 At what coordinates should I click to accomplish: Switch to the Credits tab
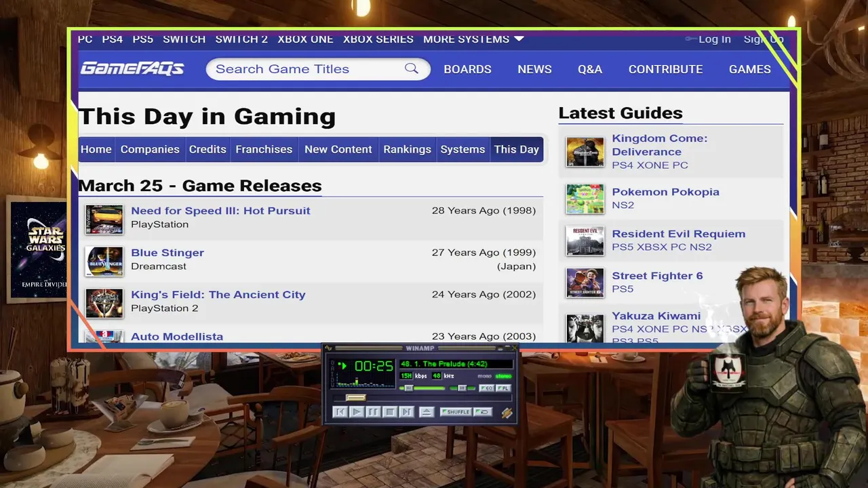click(208, 149)
